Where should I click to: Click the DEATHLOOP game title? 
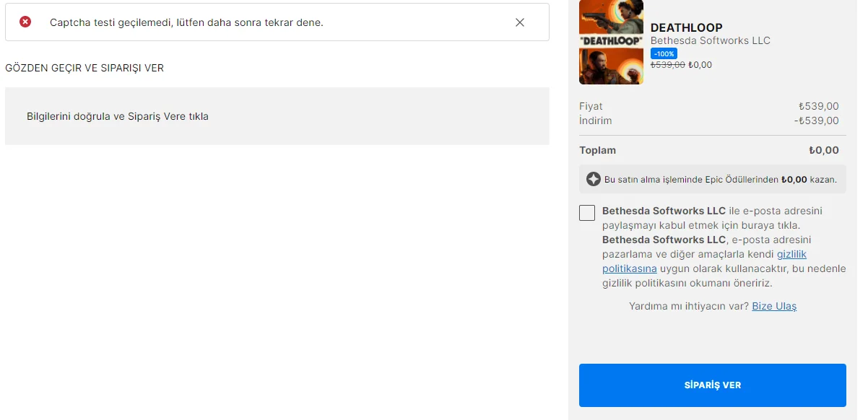pyautogui.click(x=687, y=28)
